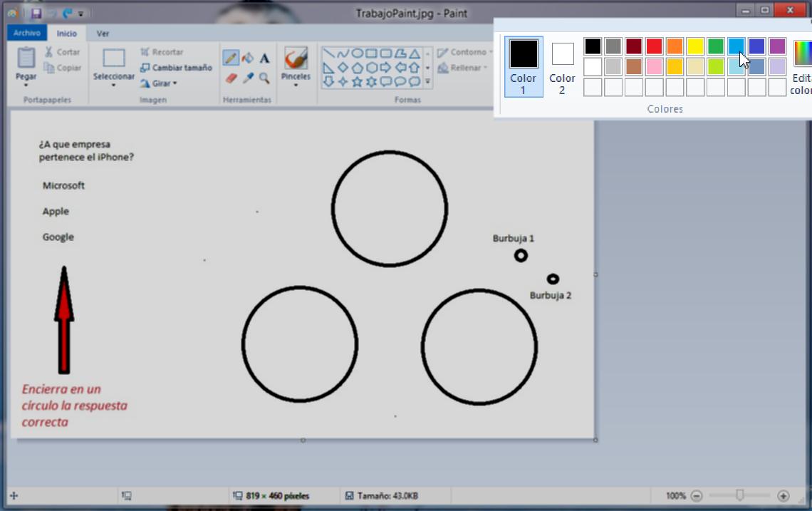Switch to the Ver tab
This screenshot has width=812, height=511.
point(103,33)
